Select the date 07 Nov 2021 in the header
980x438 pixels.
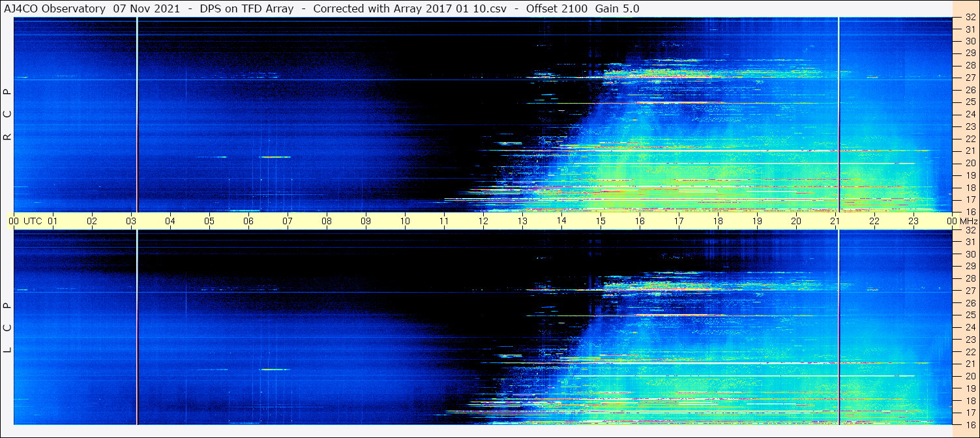(x=147, y=8)
